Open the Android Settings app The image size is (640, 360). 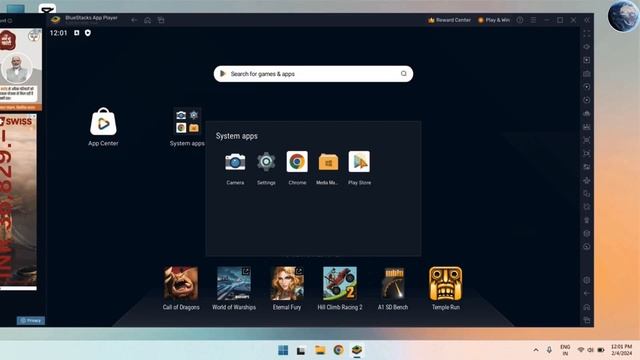coord(266,162)
